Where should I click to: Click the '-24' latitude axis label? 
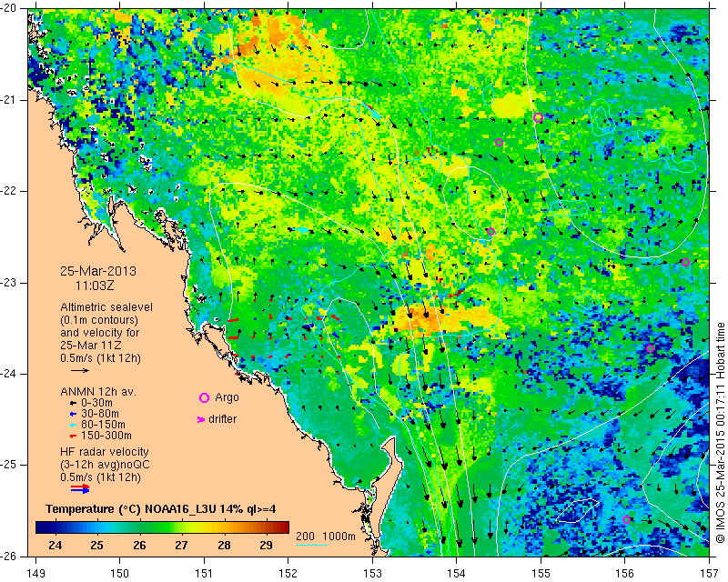click(9, 374)
